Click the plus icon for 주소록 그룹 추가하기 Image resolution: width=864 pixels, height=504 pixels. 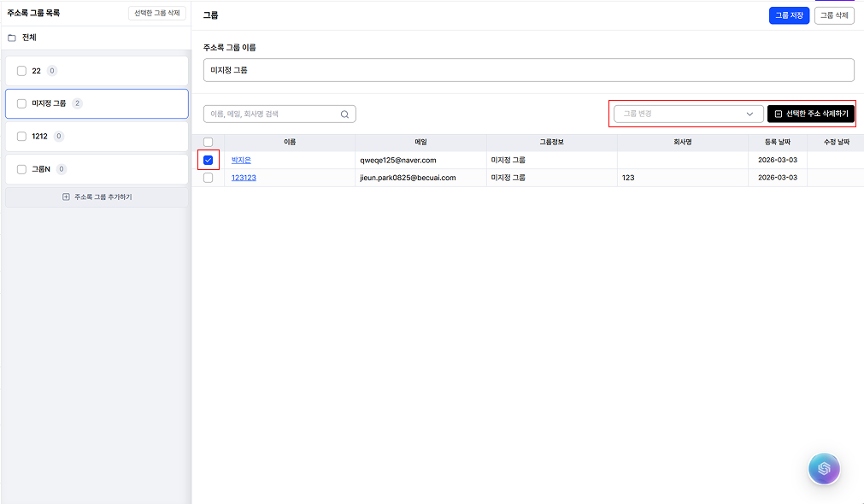(66, 196)
